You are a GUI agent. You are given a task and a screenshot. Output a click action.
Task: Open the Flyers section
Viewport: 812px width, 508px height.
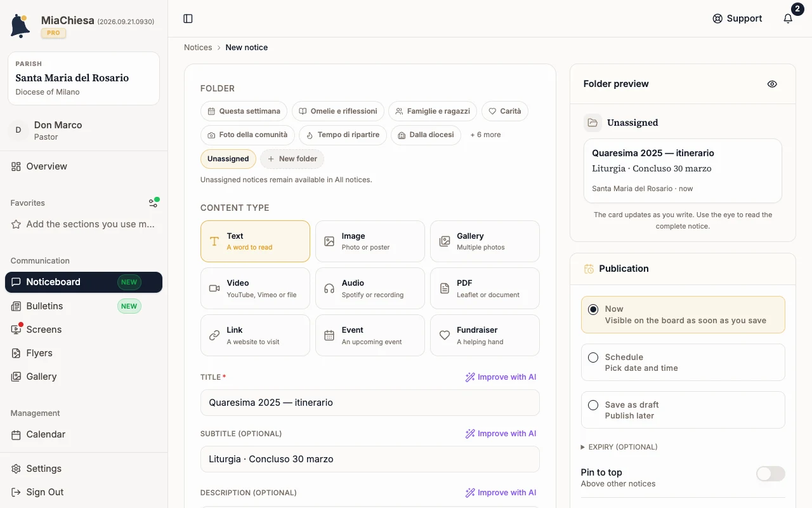click(x=84, y=353)
